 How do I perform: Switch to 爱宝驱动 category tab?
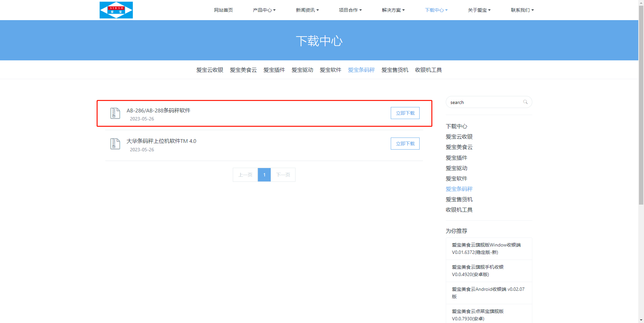pyautogui.click(x=302, y=70)
